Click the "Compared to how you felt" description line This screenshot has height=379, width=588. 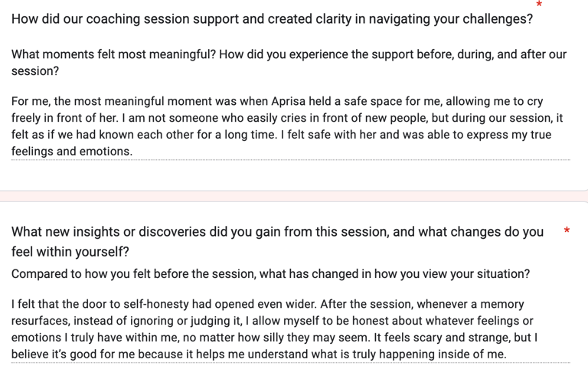click(270, 273)
